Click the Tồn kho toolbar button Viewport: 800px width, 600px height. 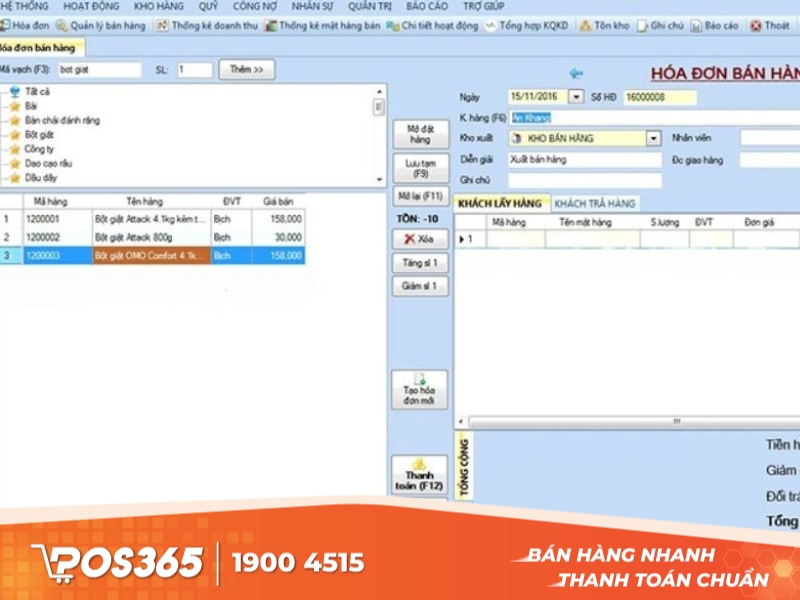click(605, 25)
